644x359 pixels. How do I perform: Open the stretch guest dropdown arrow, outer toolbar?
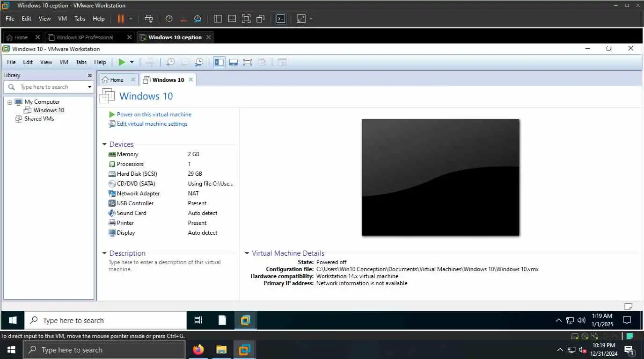coord(311,19)
